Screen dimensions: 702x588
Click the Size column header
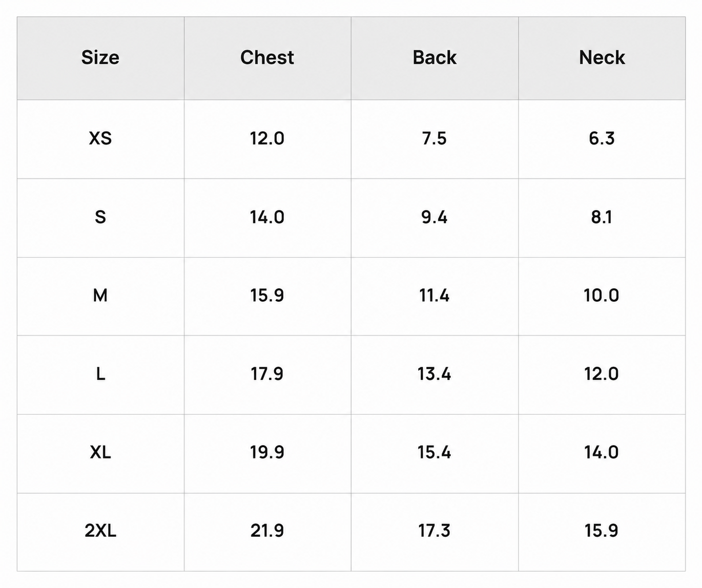point(100,57)
